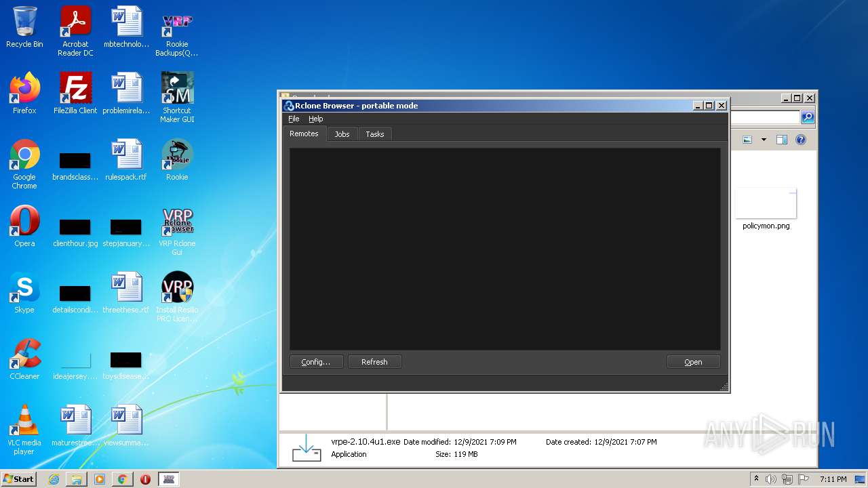Open Windows Explorer taskbar button

pos(77,479)
